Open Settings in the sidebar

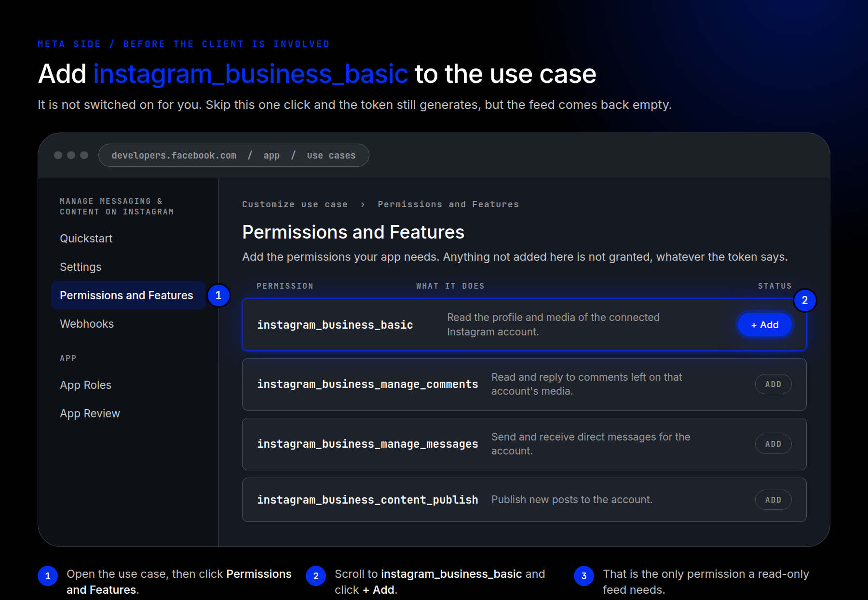tap(81, 267)
